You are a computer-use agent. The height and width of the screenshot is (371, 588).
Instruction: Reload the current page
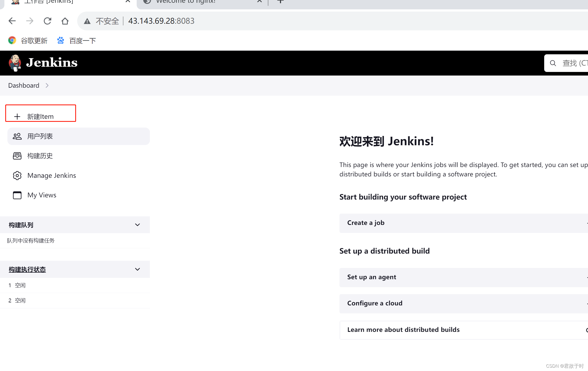(x=47, y=21)
